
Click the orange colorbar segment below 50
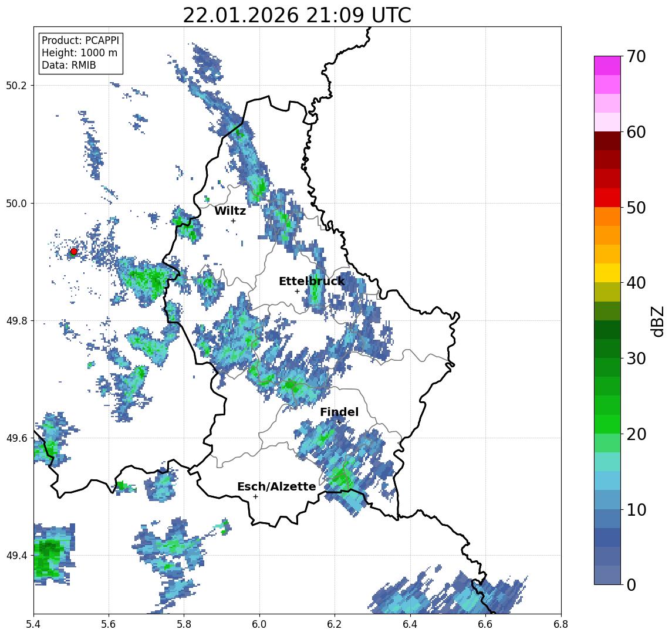pos(607,216)
